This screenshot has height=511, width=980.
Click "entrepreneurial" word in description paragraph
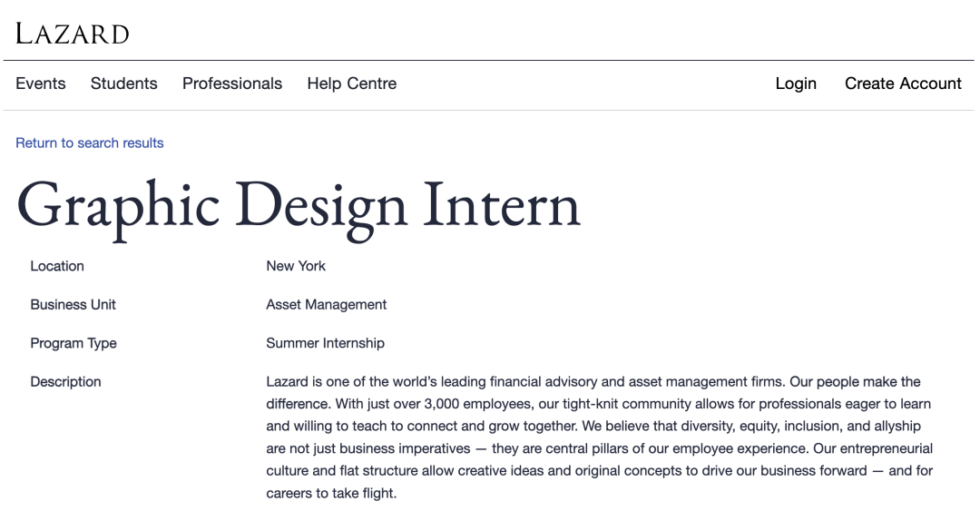(x=886, y=448)
